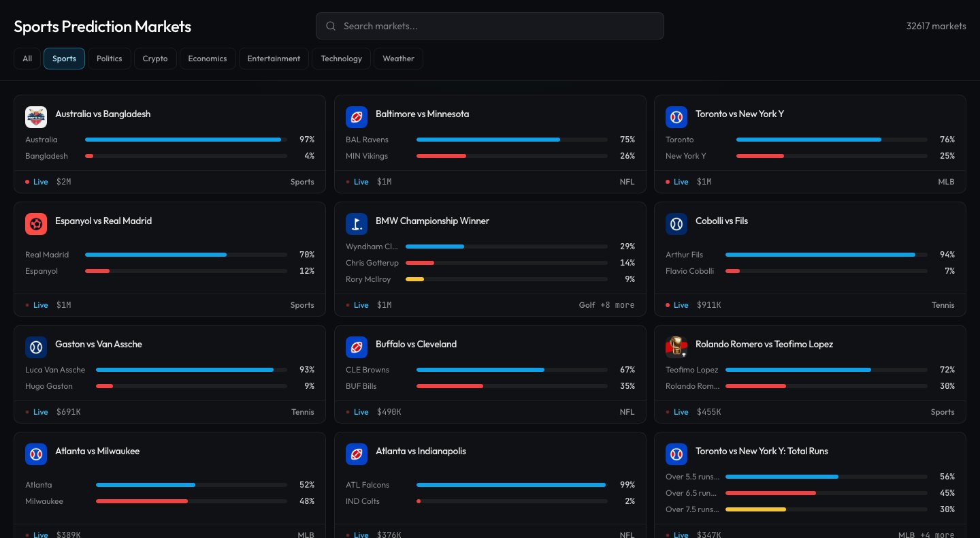
Task: Click the BMW Championship golf flag icon
Action: point(357,224)
